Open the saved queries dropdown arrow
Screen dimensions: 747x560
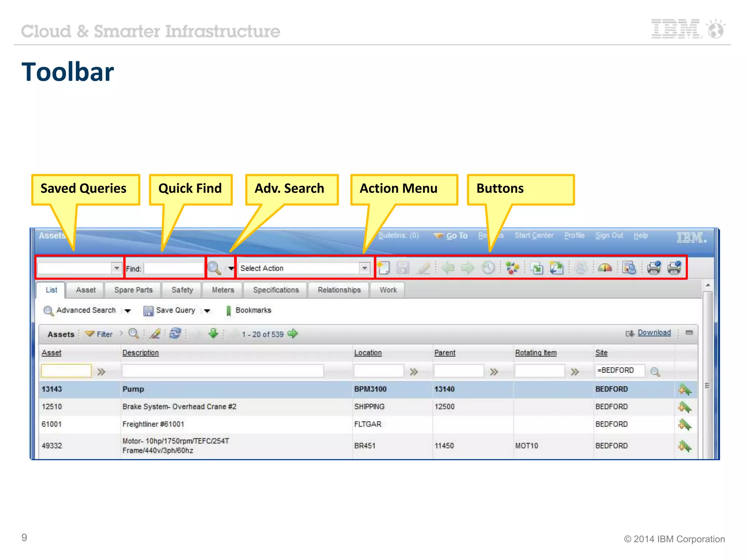click(x=116, y=268)
